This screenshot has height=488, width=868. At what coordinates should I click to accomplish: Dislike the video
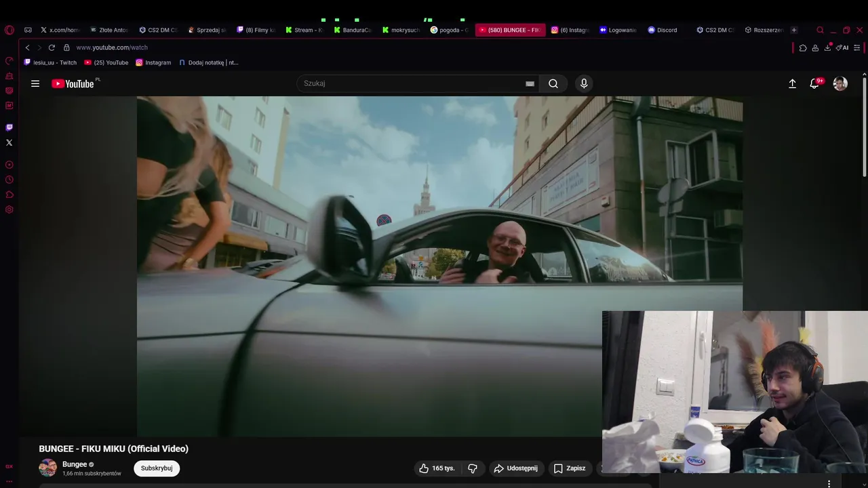[473, 468]
